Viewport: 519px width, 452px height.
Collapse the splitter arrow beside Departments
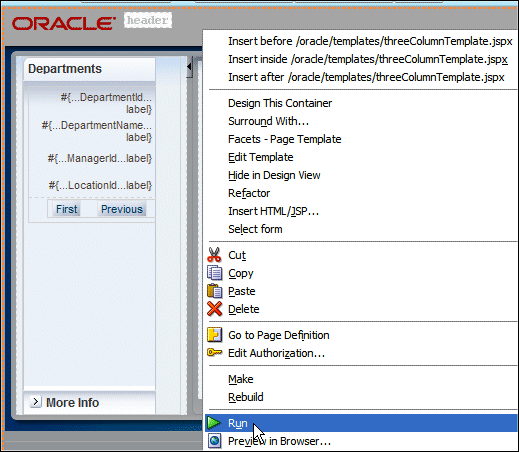tap(189, 67)
